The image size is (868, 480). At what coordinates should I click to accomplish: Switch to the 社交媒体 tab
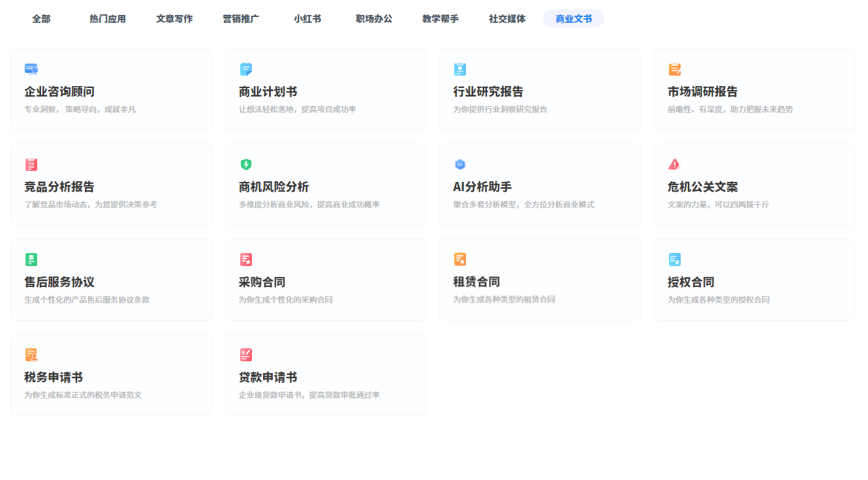click(507, 19)
